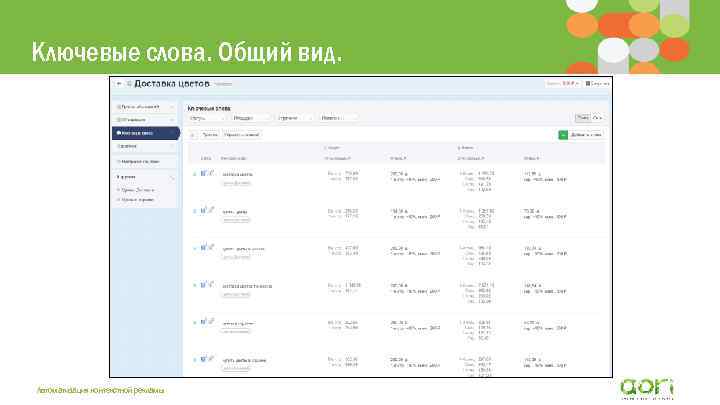Expand chevron of second sidebar item
The image size is (720, 405).
tap(173, 120)
